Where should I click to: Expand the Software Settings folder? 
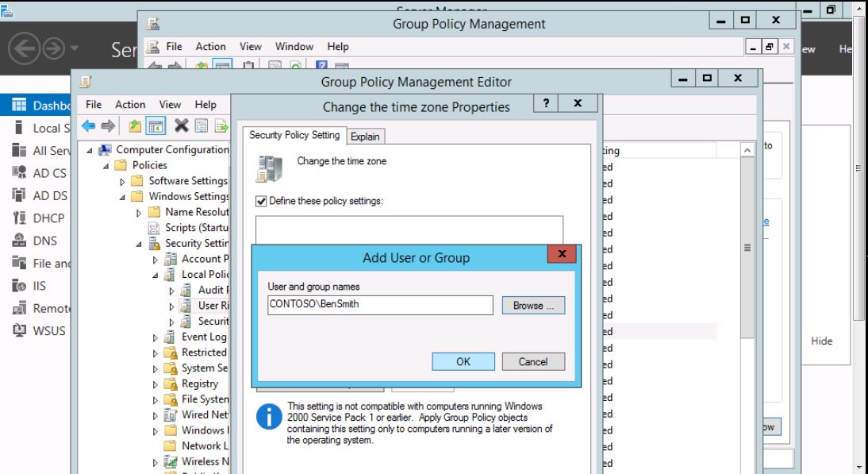122,181
